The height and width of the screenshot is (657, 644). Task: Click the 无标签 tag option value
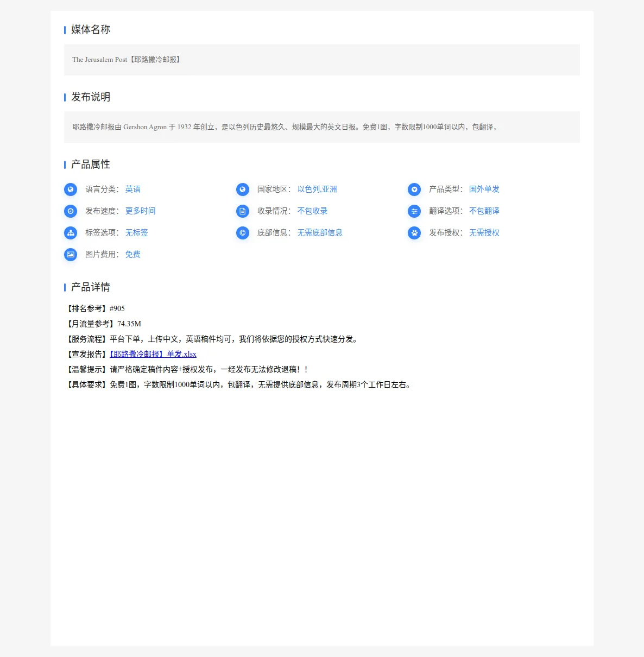click(x=137, y=232)
